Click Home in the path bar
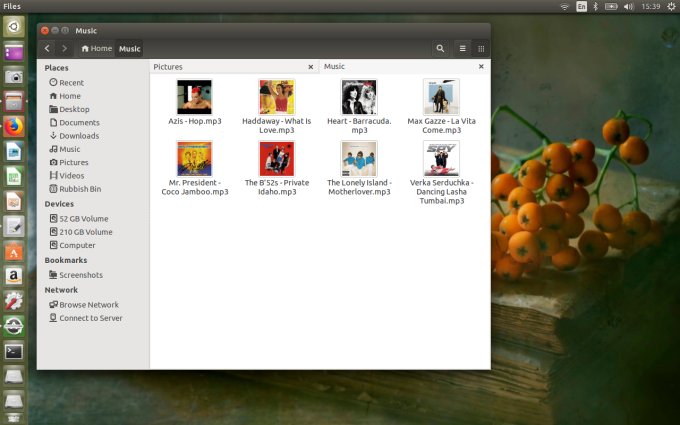The image size is (680, 425). 97,48
